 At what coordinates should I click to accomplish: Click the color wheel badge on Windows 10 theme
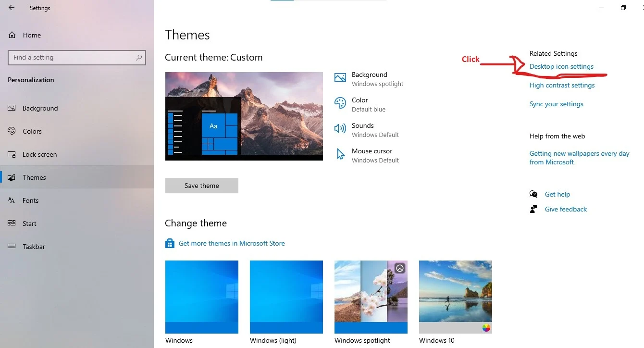tap(486, 328)
